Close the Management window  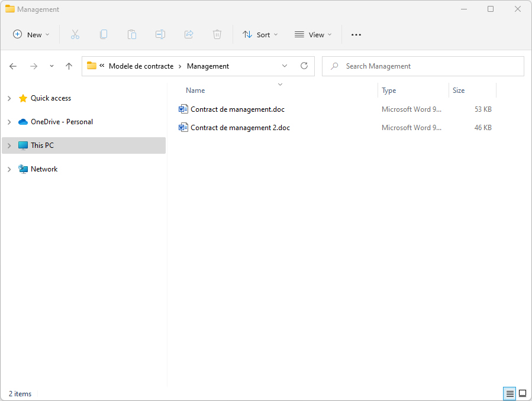517,9
